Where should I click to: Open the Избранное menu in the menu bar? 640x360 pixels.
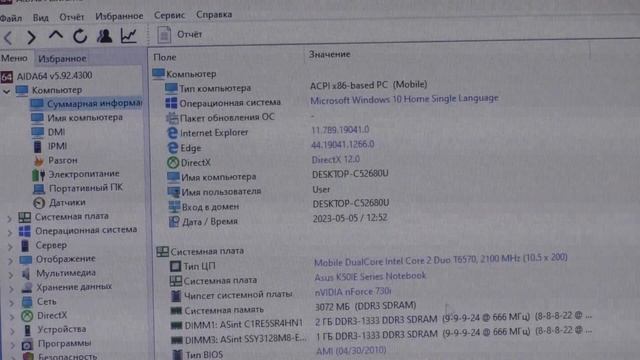(119, 16)
